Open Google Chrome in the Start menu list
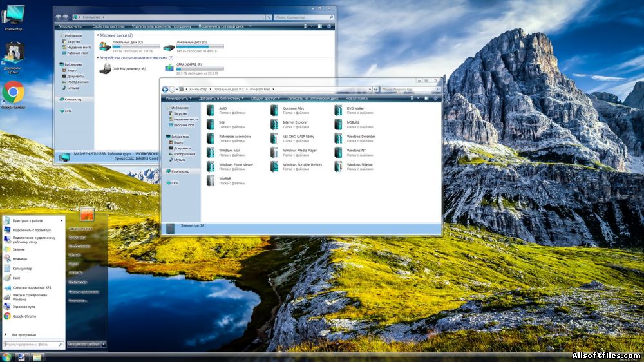 [x=24, y=316]
